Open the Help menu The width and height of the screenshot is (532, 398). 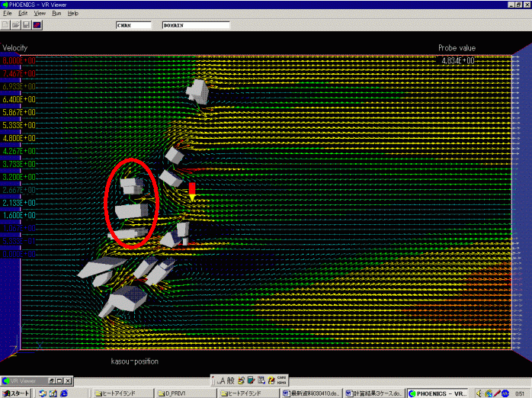tap(72, 14)
